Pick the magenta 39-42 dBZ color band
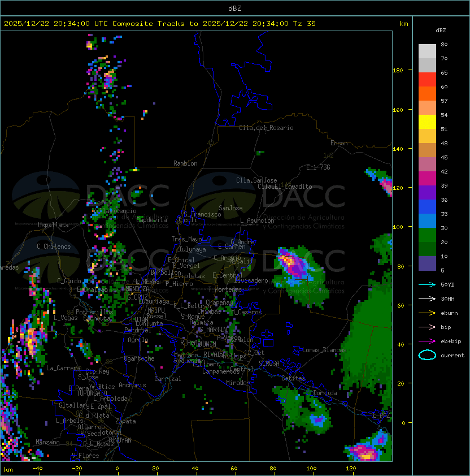The width and height of the screenshot is (470, 476). 427,179
